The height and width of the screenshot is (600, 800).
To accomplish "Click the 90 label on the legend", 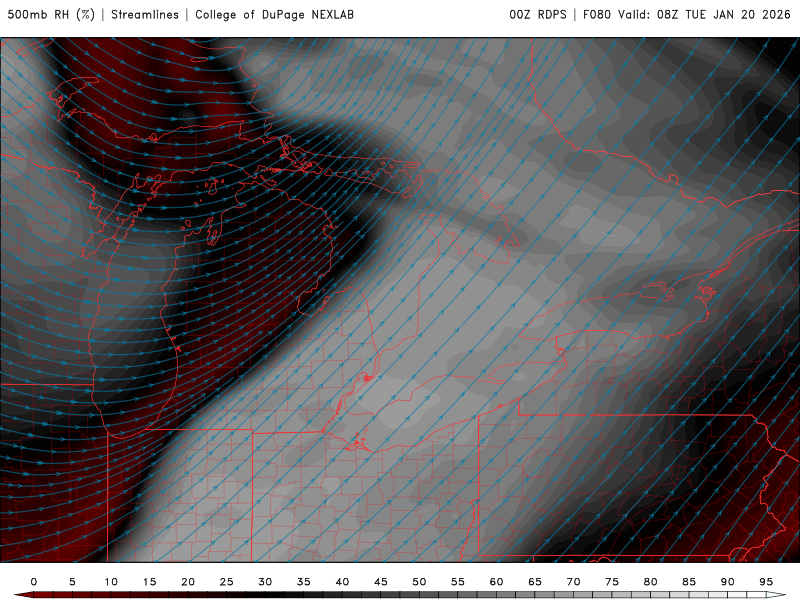I will pyautogui.click(x=728, y=582).
